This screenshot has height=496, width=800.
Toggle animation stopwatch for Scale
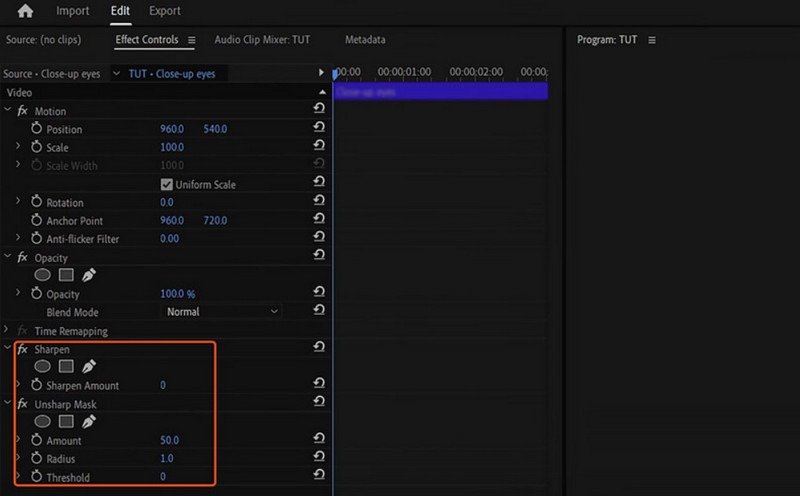[x=37, y=148]
